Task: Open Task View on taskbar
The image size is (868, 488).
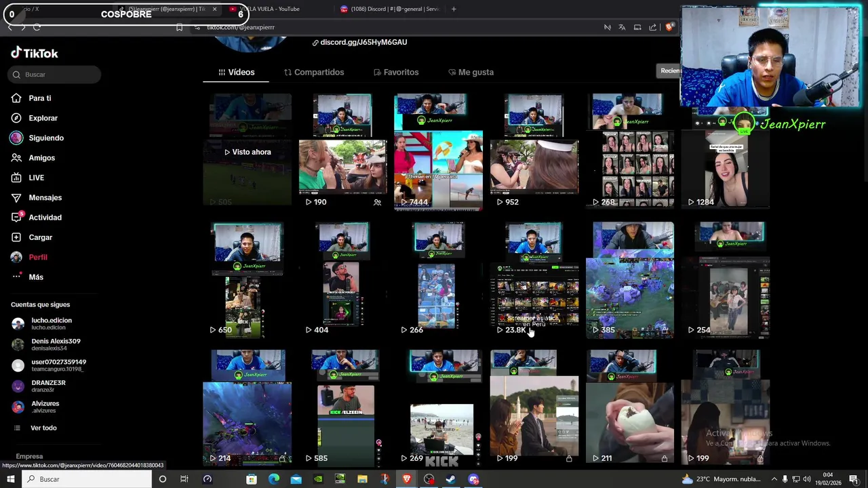Action: click(184, 479)
